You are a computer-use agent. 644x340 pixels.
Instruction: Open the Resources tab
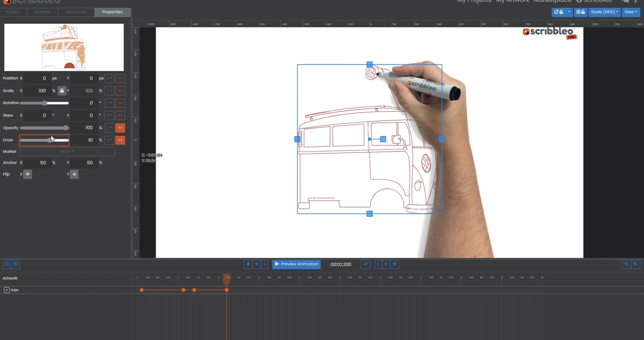pyautogui.click(x=76, y=12)
